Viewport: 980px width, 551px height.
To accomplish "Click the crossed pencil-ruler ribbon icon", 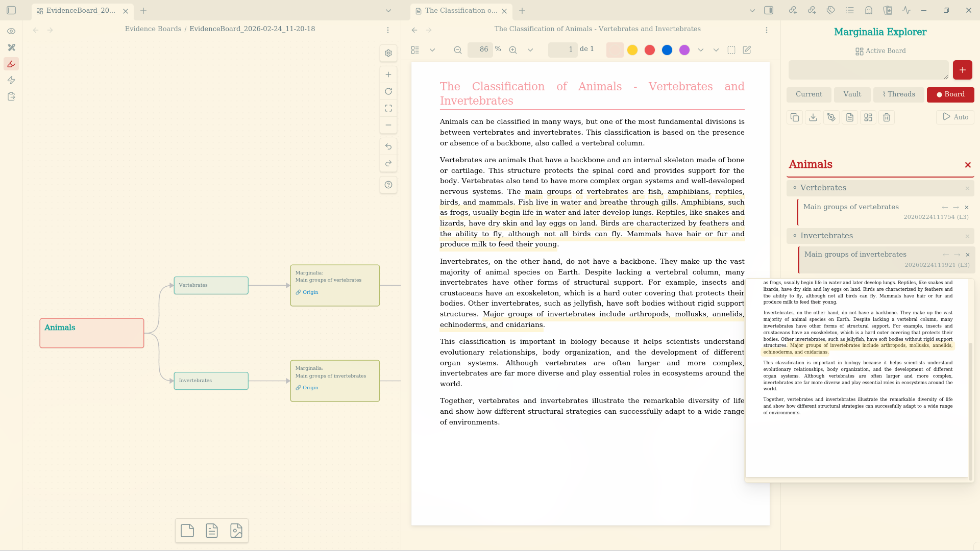I will (11, 47).
